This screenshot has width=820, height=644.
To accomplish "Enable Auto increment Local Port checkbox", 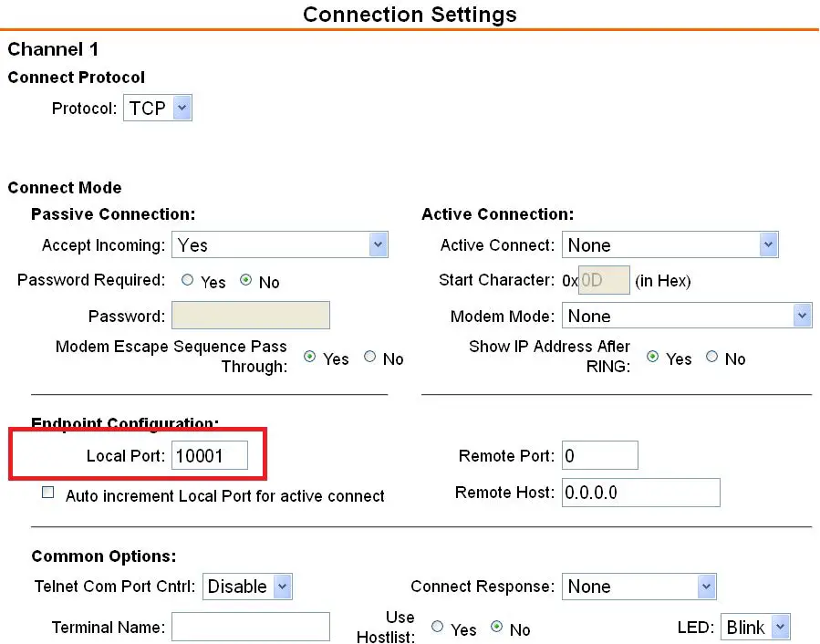I will [48, 493].
